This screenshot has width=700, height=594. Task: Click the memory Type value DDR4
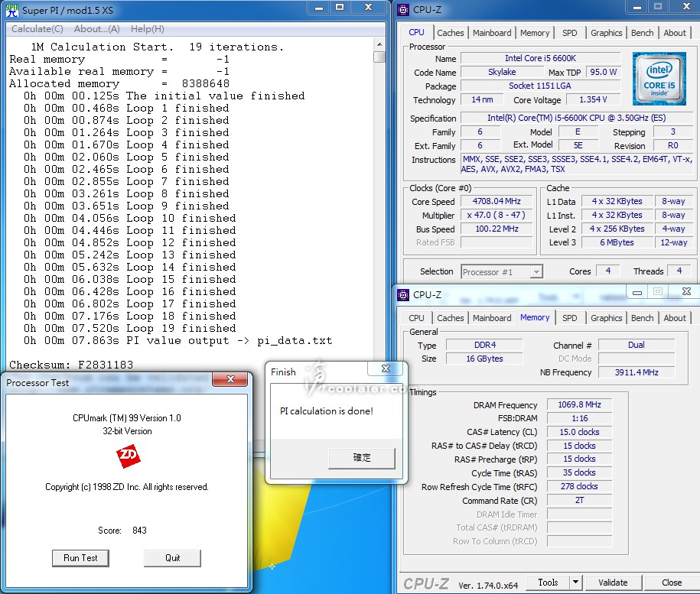click(x=484, y=345)
